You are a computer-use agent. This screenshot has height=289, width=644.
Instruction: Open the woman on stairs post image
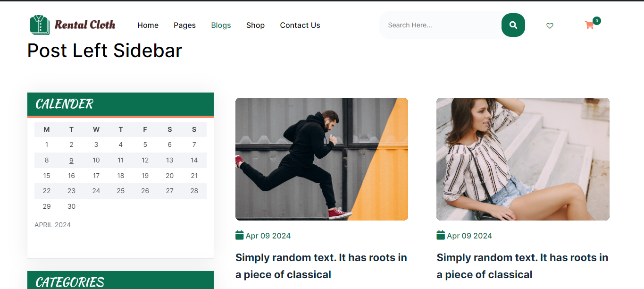[x=523, y=159]
